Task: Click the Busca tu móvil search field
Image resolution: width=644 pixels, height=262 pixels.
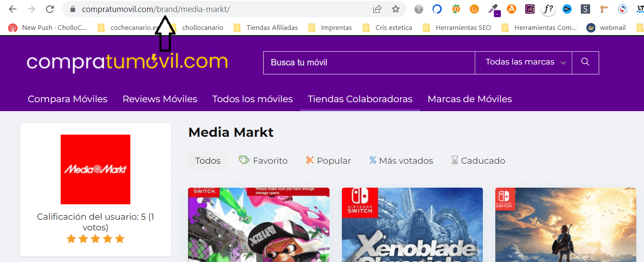Action: point(369,62)
